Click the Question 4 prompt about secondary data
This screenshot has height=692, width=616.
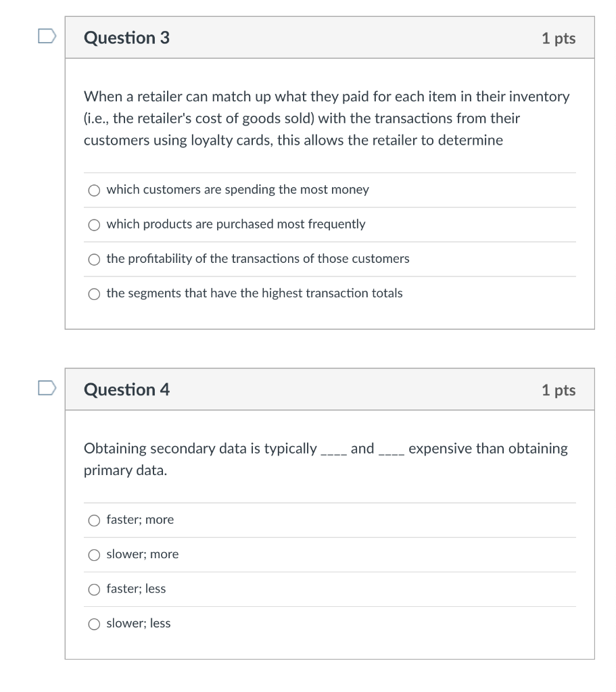tap(325, 459)
